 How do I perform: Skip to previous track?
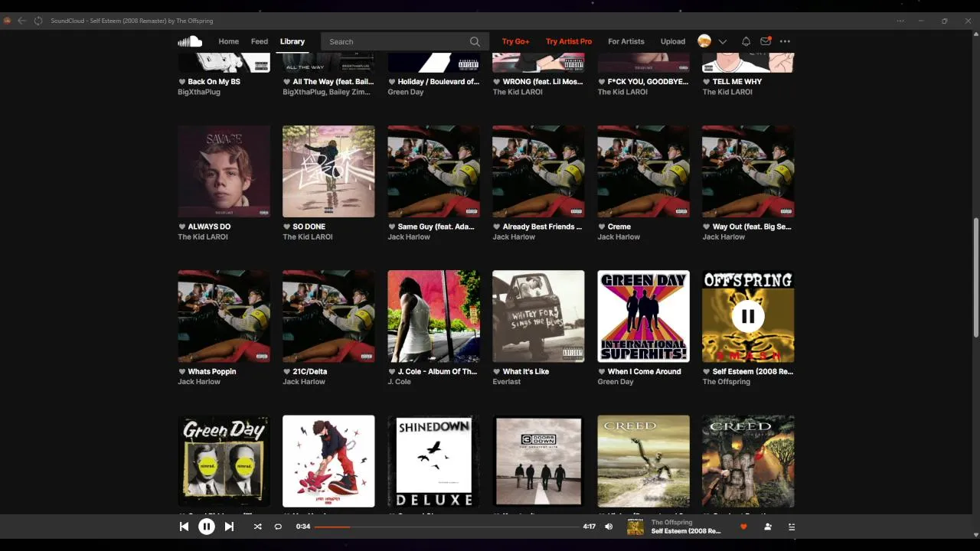tap(184, 527)
